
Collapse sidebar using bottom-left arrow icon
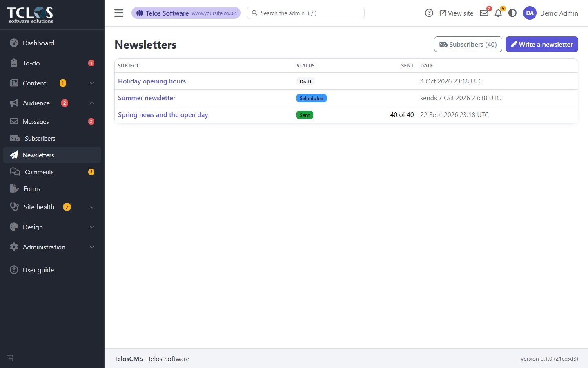point(10,358)
